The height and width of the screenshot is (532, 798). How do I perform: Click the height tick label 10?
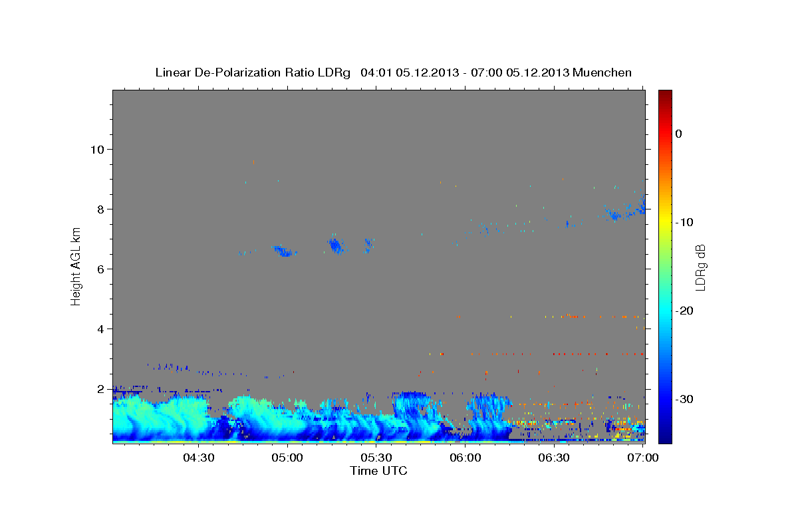pyautogui.click(x=97, y=149)
